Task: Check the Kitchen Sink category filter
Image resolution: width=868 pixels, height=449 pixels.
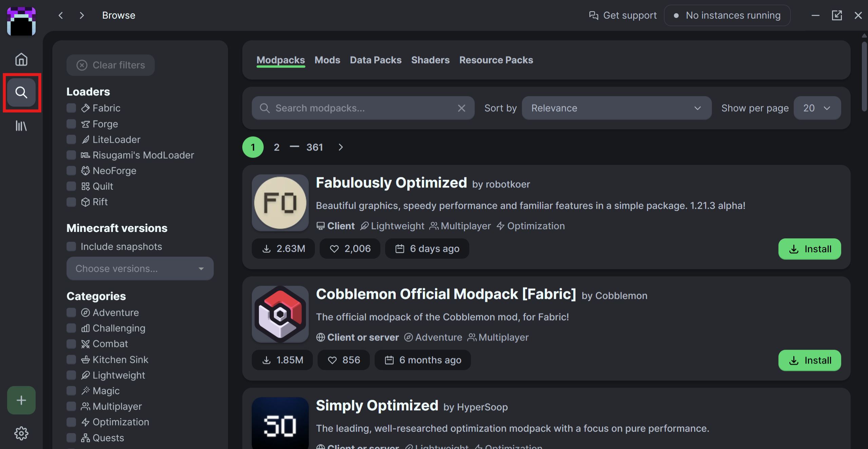Action: tap(71, 359)
